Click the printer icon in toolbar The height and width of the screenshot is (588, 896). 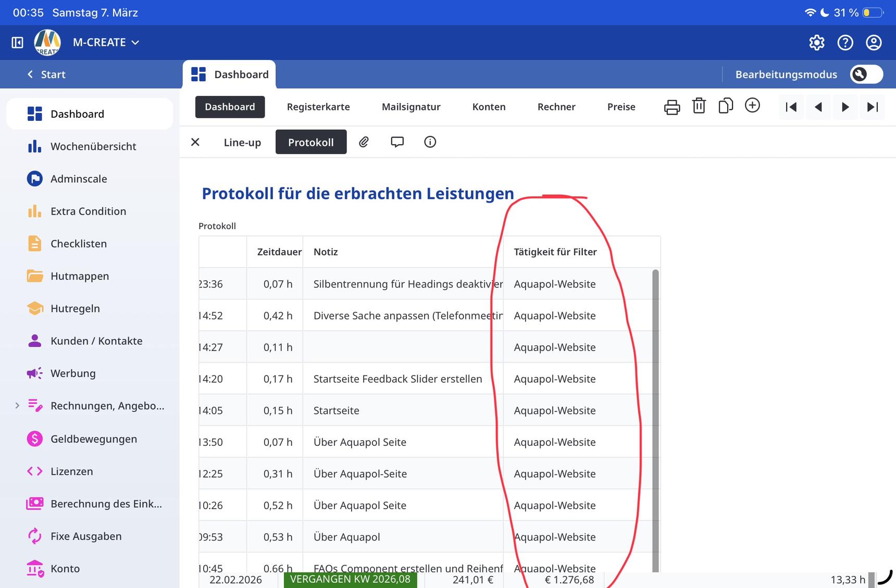click(x=672, y=107)
